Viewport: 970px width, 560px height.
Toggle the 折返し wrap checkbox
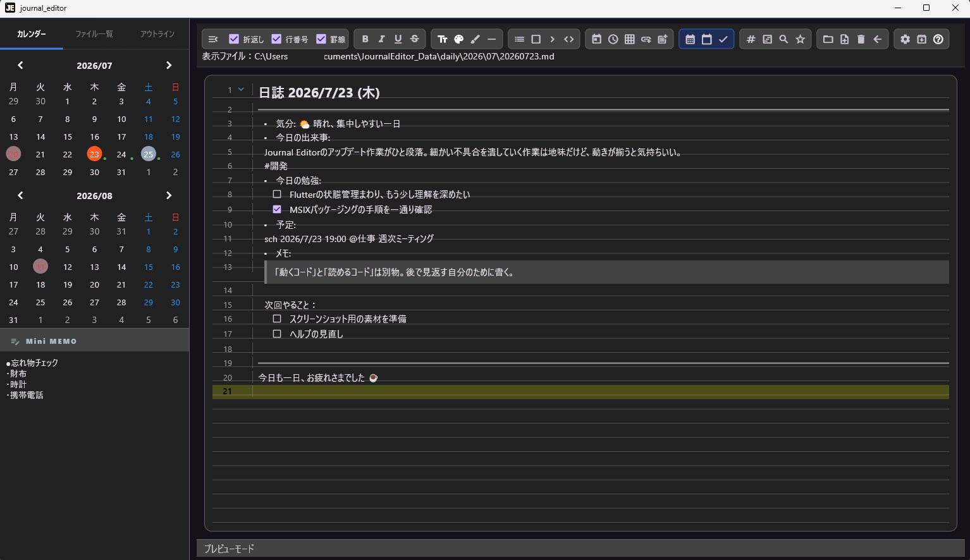pyautogui.click(x=234, y=39)
